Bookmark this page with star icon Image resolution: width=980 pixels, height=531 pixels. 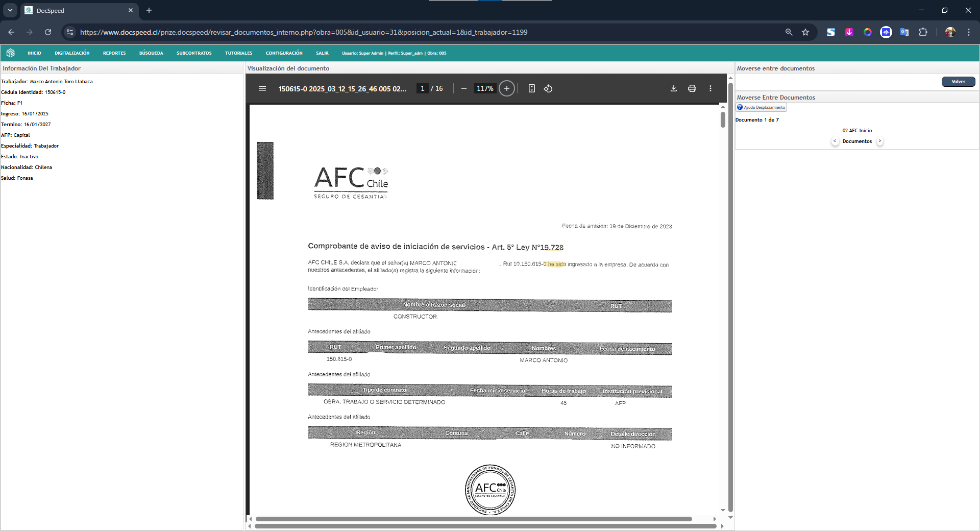[x=805, y=32]
